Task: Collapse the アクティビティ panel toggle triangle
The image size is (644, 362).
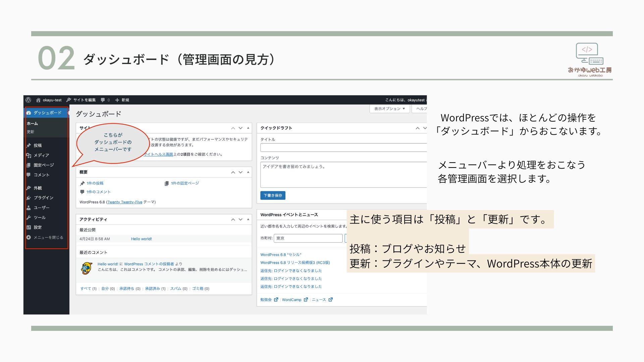Action: point(248,220)
